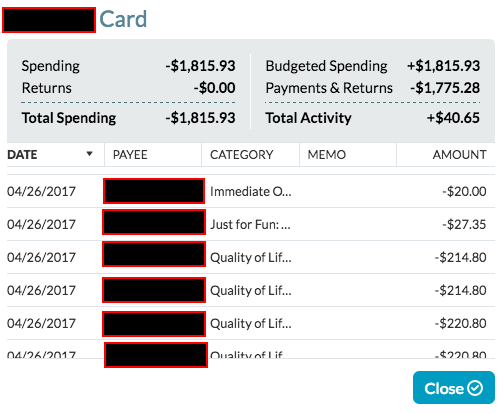Click the Immediate O... category cell
The height and width of the screenshot is (413, 504).
click(251, 192)
